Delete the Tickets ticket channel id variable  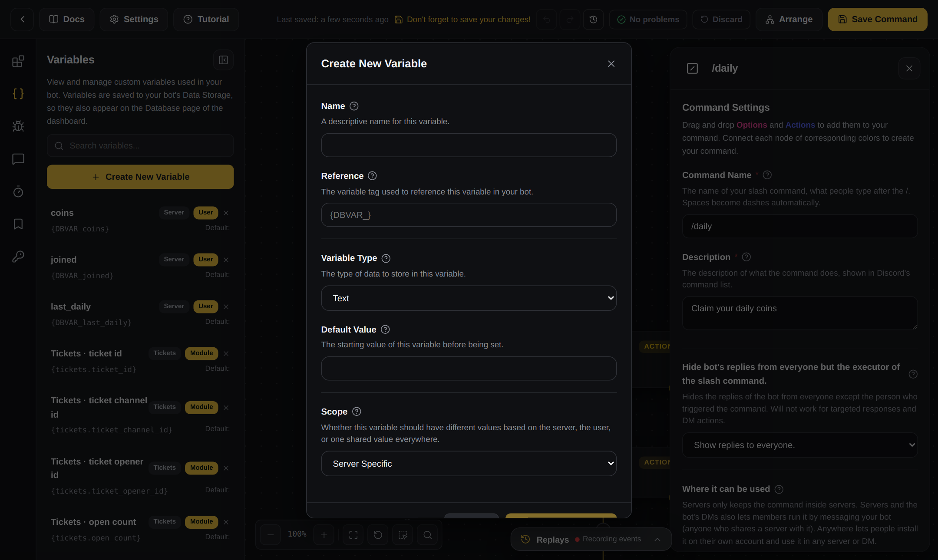226,407
